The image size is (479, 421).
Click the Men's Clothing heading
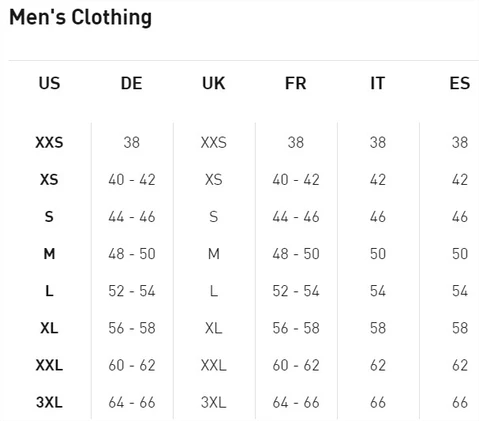click(81, 17)
